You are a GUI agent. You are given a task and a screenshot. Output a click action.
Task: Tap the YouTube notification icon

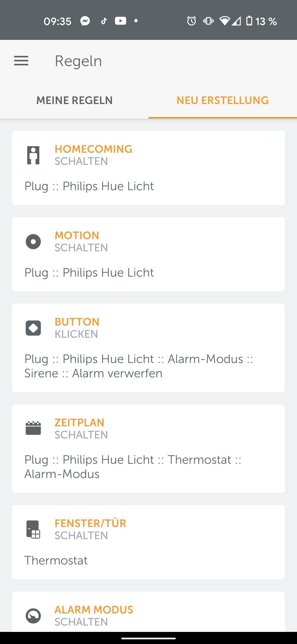click(120, 21)
